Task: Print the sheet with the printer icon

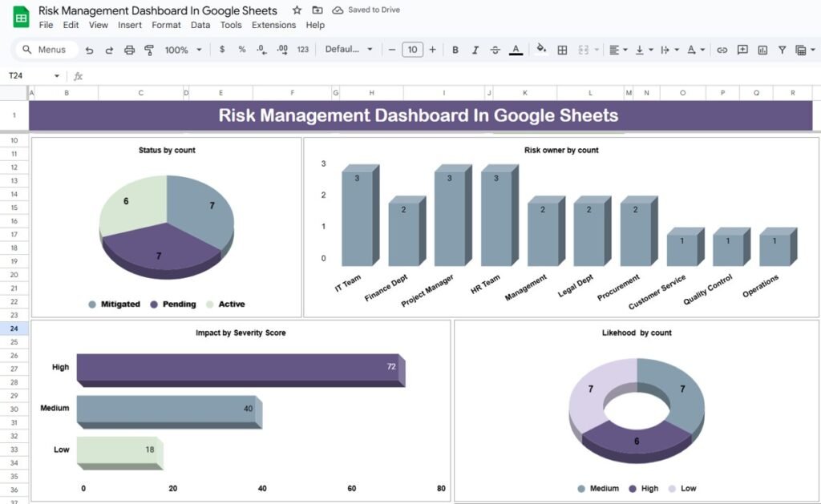Action: (129, 50)
